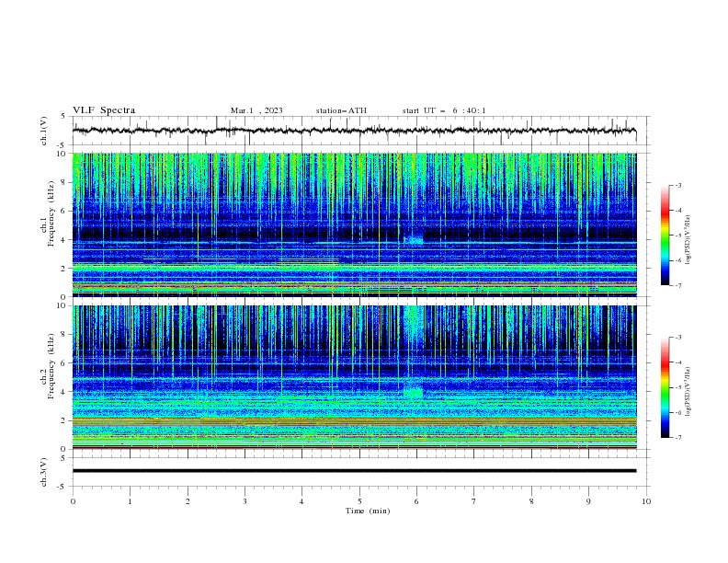Click the time axis tick label '9'
This screenshot has width=728, height=563.
pyautogui.click(x=588, y=501)
